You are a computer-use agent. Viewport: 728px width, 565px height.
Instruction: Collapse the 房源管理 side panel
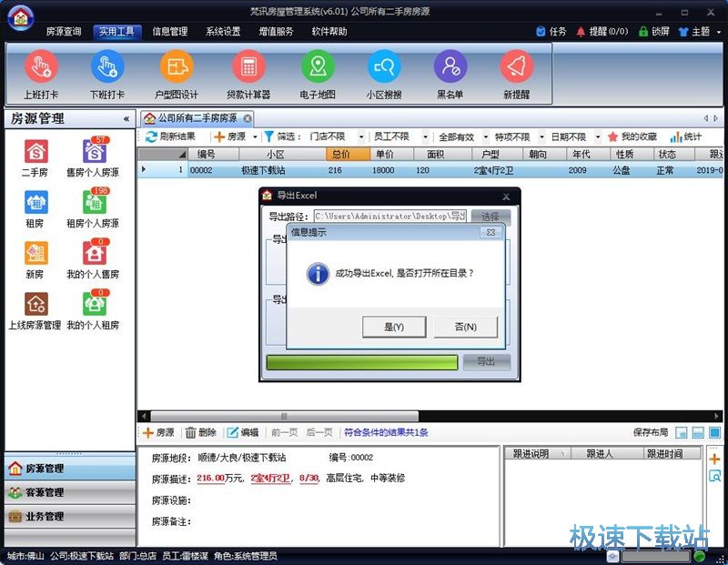126,119
